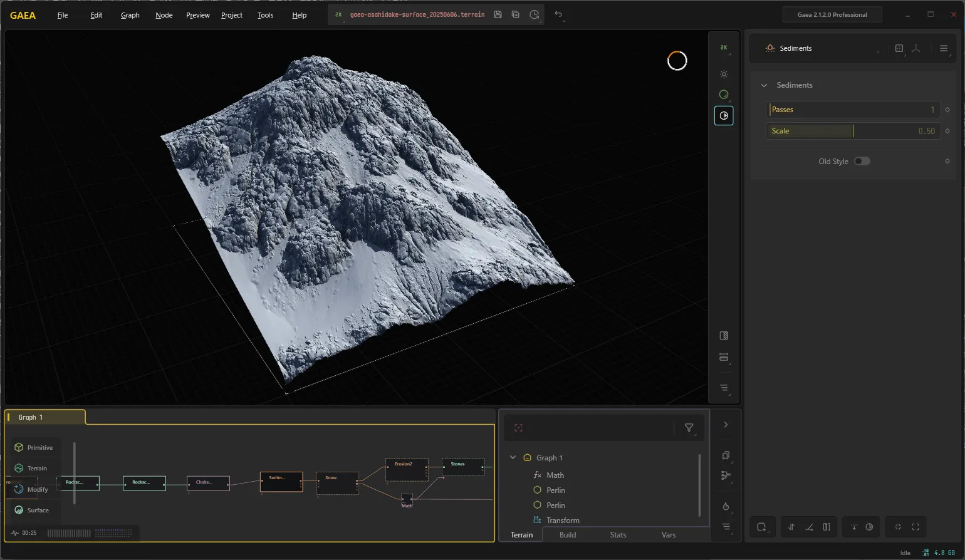Viewport: 965px width, 560px height.
Task: Select the Erosion2 node in graph
Action: 407,469
